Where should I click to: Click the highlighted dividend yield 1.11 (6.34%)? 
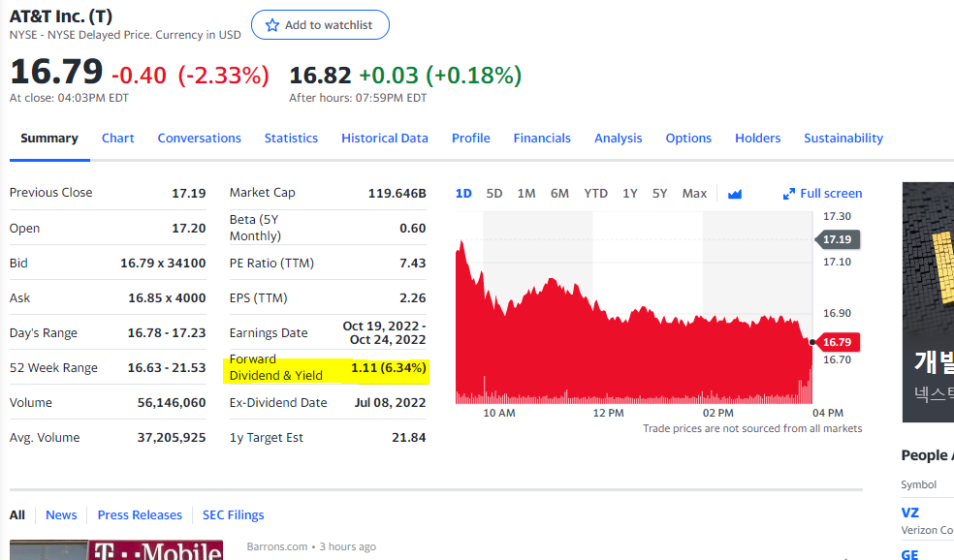click(x=388, y=368)
